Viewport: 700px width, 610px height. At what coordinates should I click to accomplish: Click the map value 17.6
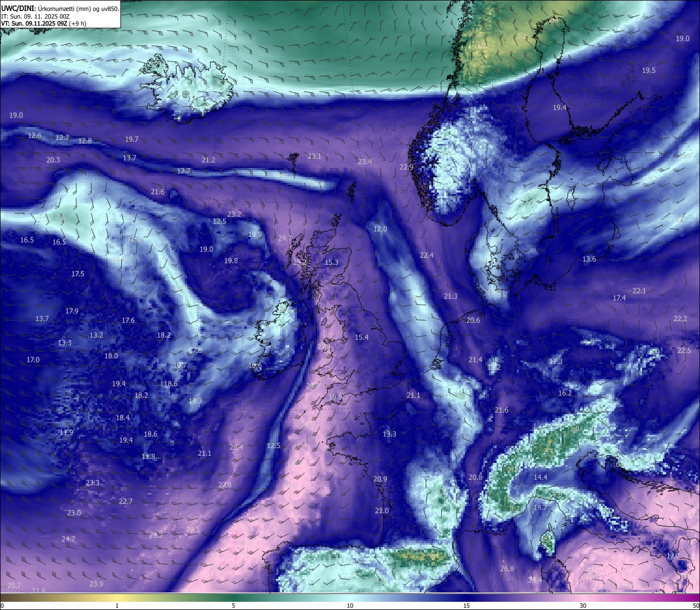(x=128, y=321)
